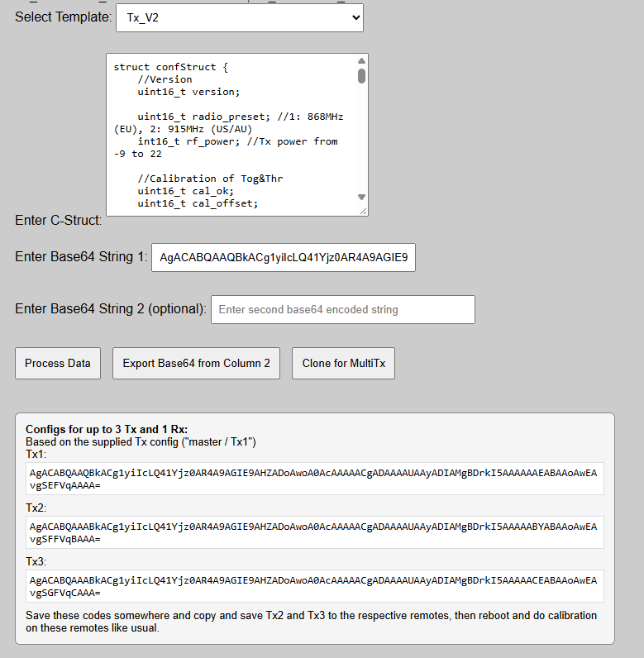This screenshot has height=658, width=644.
Task: Click the Clone for MultiTx button
Action: coord(344,364)
